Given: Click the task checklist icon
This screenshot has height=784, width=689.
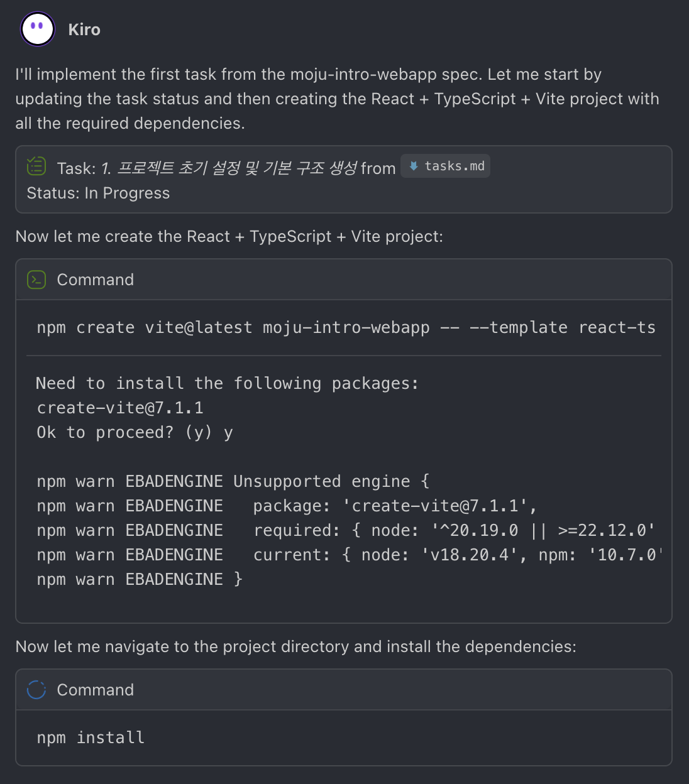Looking at the screenshot, I should pyautogui.click(x=36, y=166).
